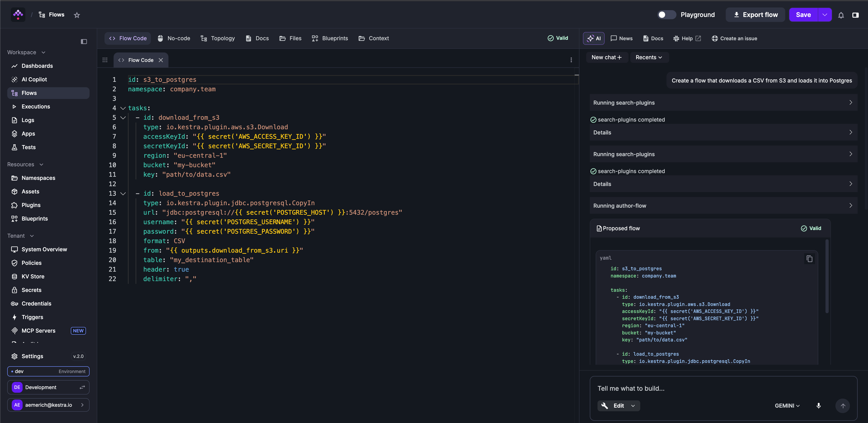The width and height of the screenshot is (868, 423).
Task: Open the GEMINI model selector
Action: pos(787,405)
